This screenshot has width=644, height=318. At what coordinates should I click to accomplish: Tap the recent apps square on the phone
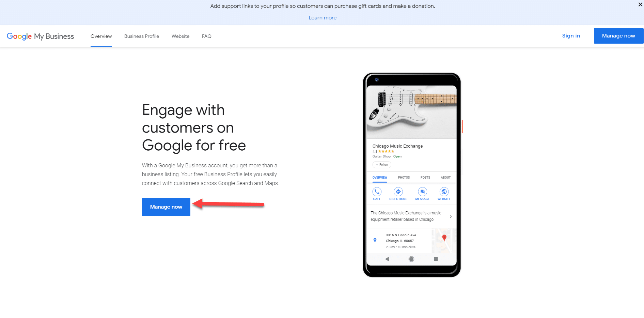click(435, 259)
